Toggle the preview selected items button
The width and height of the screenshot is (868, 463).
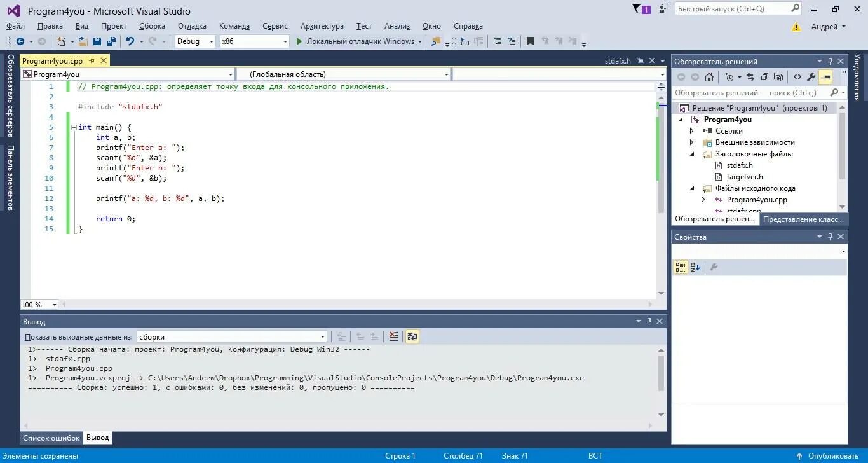(x=825, y=77)
